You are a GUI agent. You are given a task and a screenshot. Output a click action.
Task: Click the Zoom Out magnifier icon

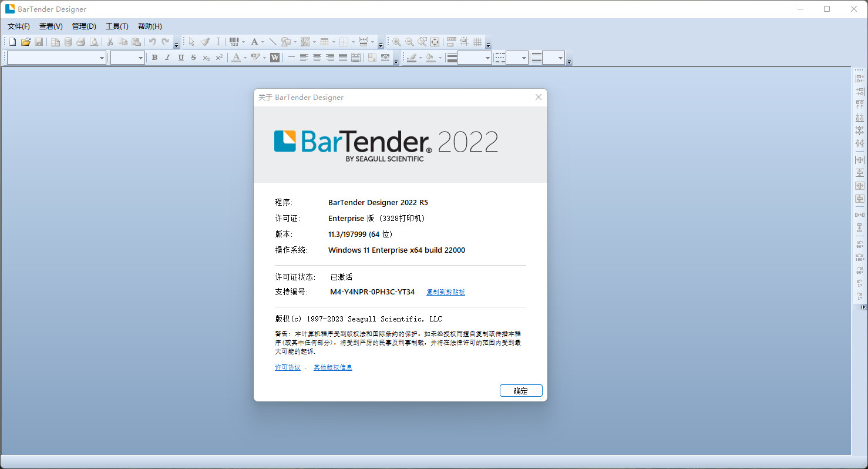409,42
